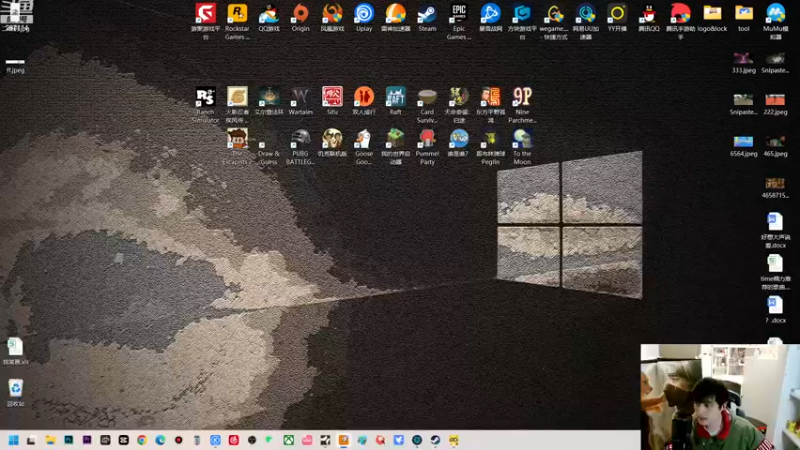The height and width of the screenshot is (450, 800).
Task: Select the Card Survival game shortcut
Action: [x=427, y=105]
